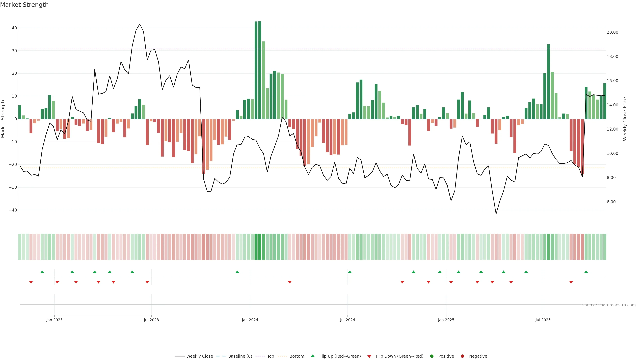The width and height of the screenshot is (644, 362).
Task: Click the flip-up marker just after Jul 2024
Action: click(350, 272)
